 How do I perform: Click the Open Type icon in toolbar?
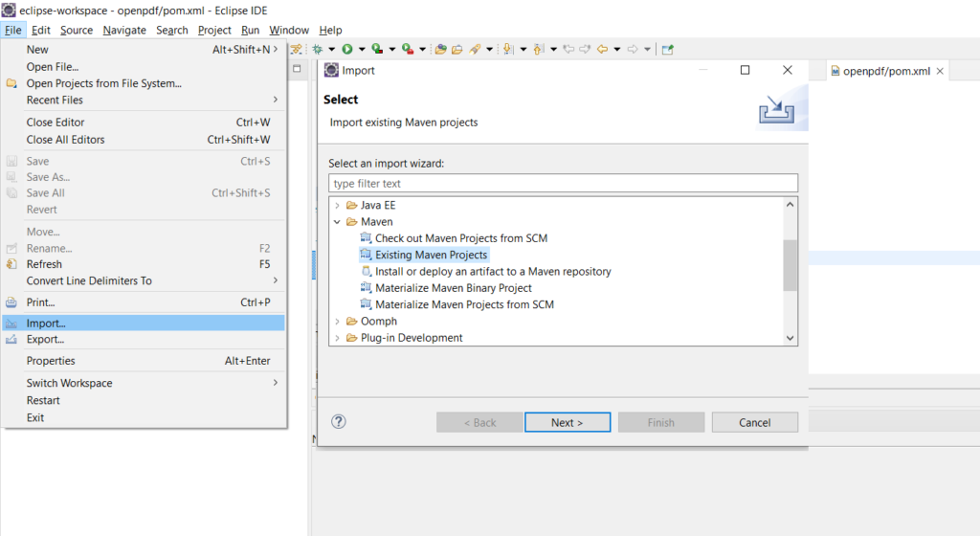click(x=440, y=49)
